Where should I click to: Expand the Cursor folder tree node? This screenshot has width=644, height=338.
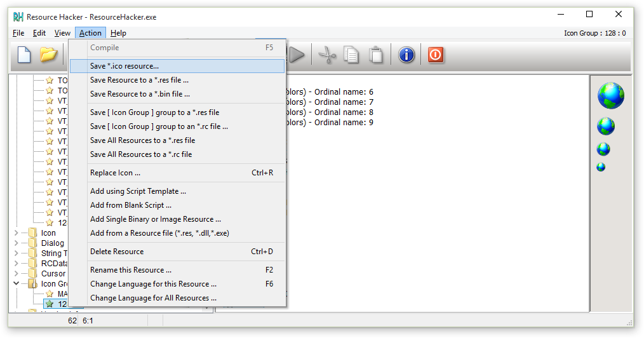pyautogui.click(x=16, y=274)
